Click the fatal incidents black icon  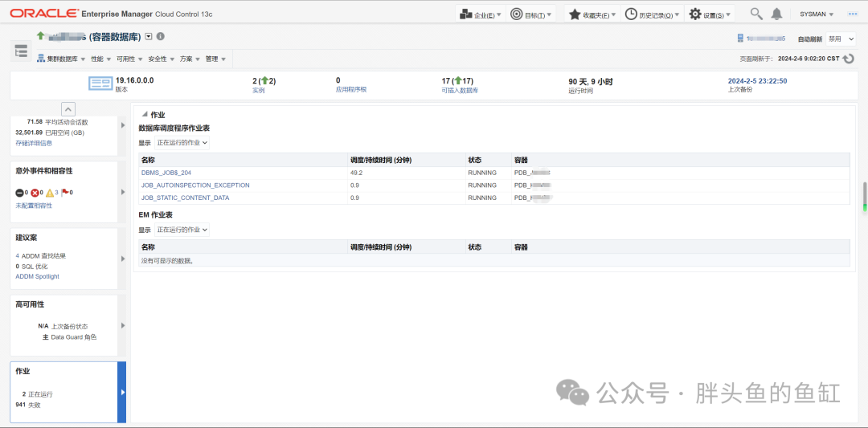[x=18, y=193]
